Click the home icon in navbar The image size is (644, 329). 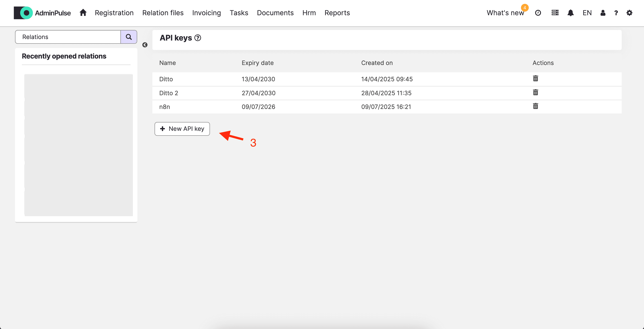coord(83,13)
